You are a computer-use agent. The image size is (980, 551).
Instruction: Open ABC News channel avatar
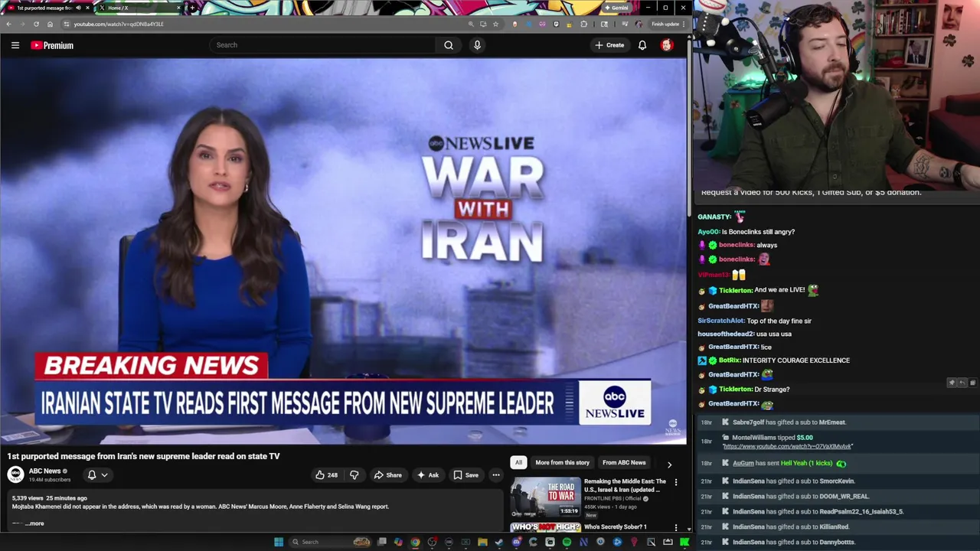(x=16, y=474)
